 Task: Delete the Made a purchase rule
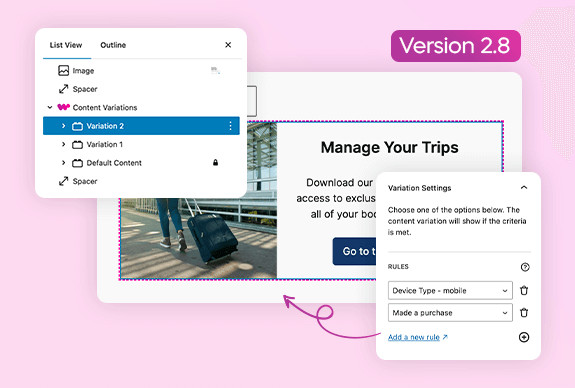(524, 313)
